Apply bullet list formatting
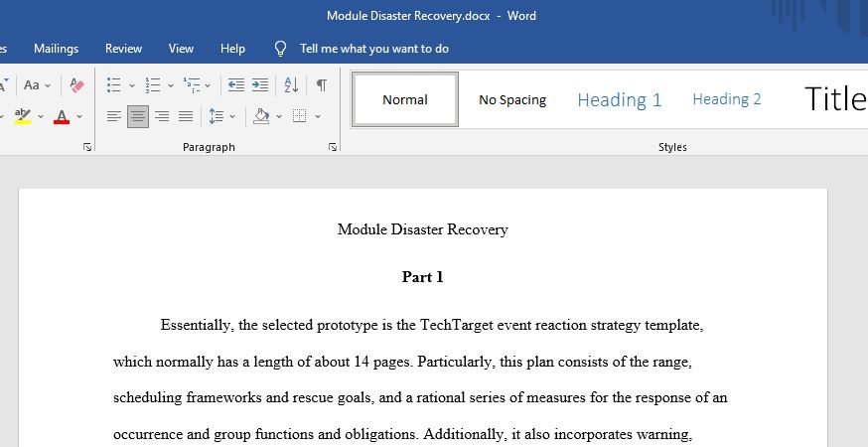The height and width of the screenshot is (447, 868). pos(114,85)
